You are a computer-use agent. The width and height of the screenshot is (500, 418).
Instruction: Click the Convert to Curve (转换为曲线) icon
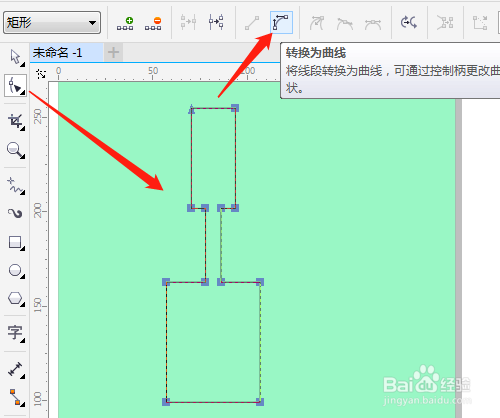(x=281, y=23)
